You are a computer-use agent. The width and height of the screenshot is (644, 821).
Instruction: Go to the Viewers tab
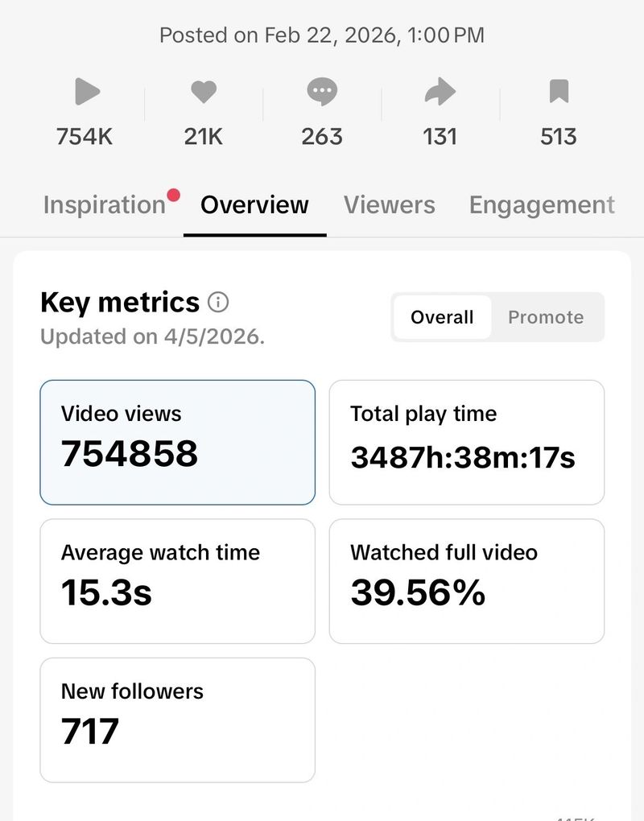(389, 205)
